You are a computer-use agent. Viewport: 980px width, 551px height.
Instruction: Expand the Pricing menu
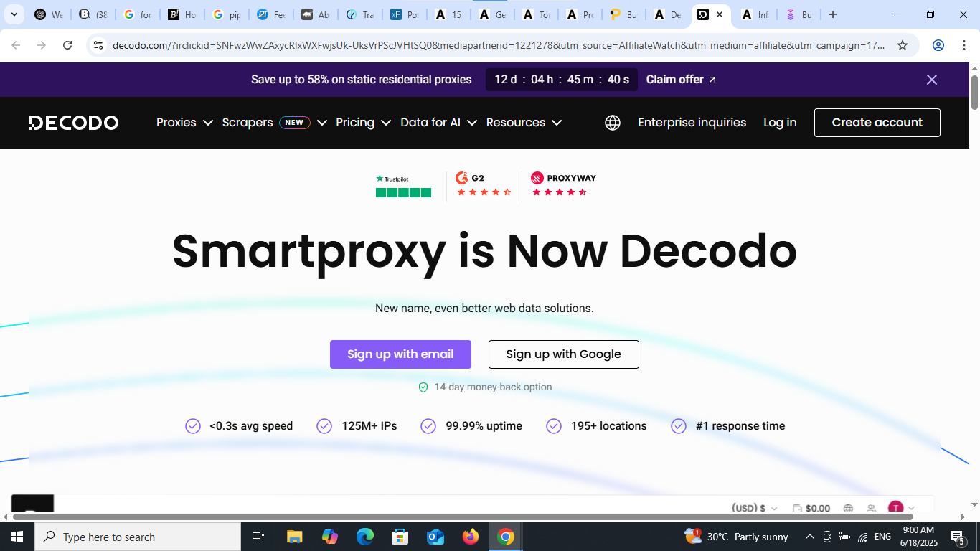click(x=363, y=123)
